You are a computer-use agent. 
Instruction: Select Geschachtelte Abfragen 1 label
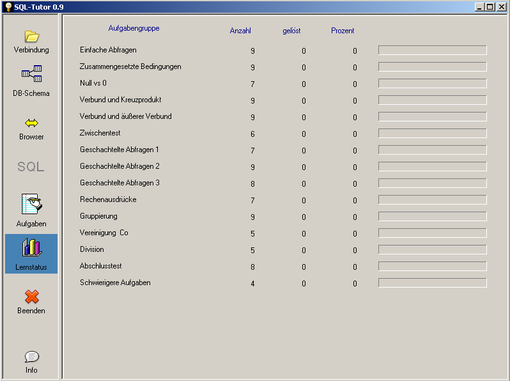[x=119, y=150]
